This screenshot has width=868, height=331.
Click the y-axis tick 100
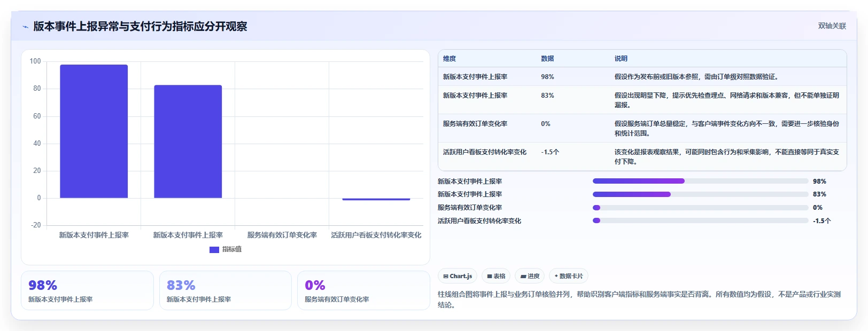[x=35, y=61]
